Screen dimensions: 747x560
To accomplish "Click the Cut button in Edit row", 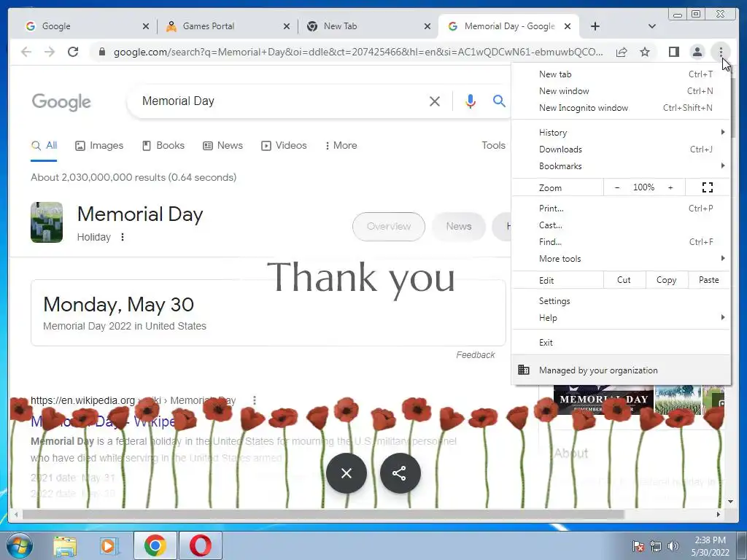I will 624,280.
